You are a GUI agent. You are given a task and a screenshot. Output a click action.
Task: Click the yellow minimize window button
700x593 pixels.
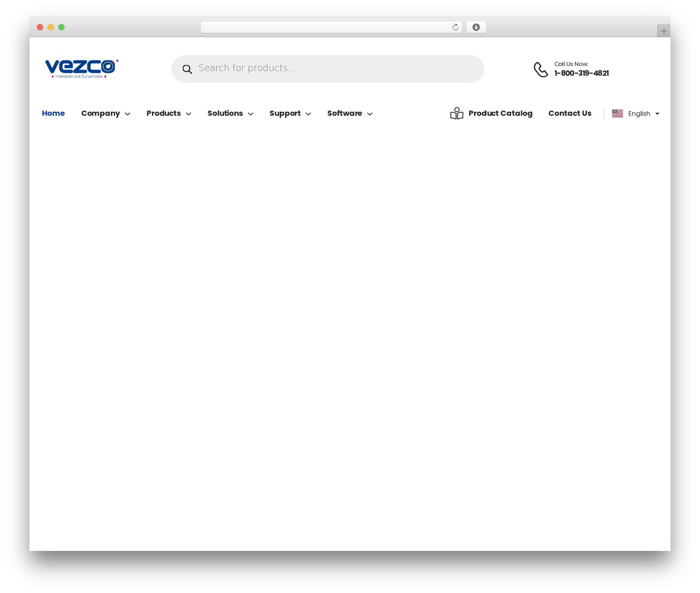[x=50, y=27]
